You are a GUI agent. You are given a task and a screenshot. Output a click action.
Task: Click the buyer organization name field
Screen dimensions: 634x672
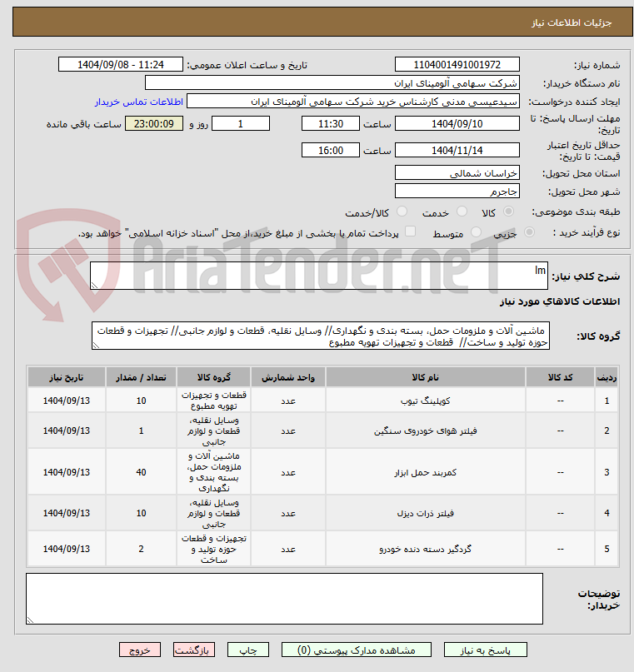click(x=332, y=82)
